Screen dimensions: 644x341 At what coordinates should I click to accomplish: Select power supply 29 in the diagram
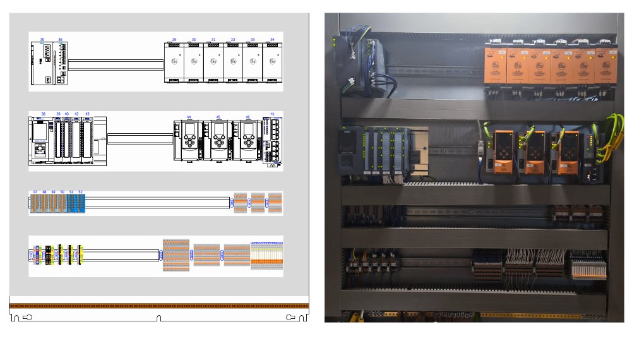tap(174, 63)
